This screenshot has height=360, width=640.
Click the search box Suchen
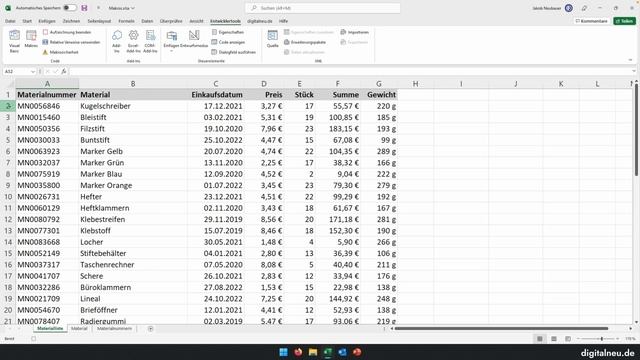322,8
